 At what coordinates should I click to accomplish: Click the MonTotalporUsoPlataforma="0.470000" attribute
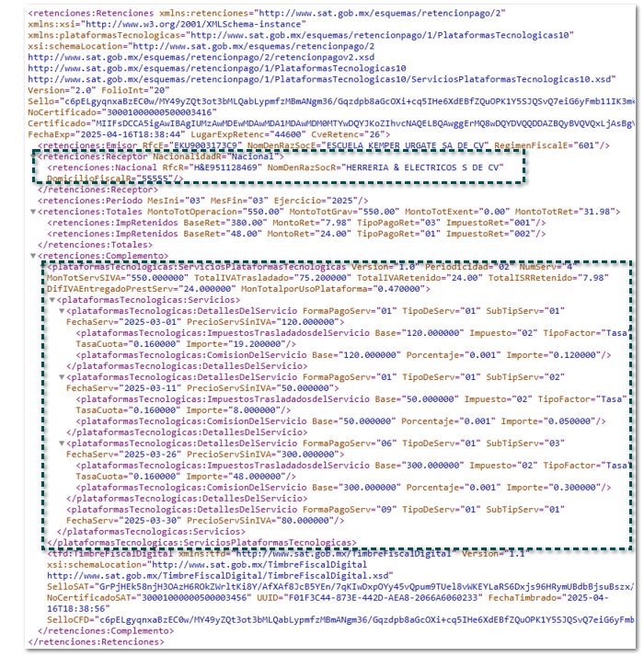333,289
